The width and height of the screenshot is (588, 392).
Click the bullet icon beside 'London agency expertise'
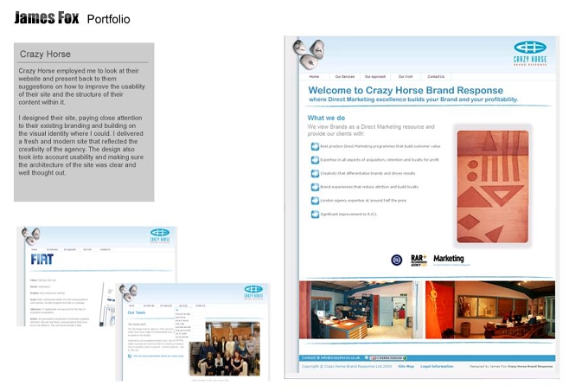point(315,200)
